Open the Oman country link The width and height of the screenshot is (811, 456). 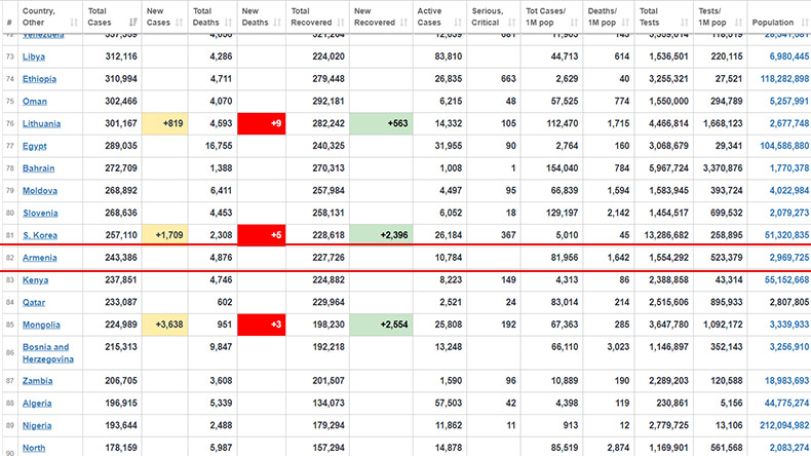coord(35,101)
